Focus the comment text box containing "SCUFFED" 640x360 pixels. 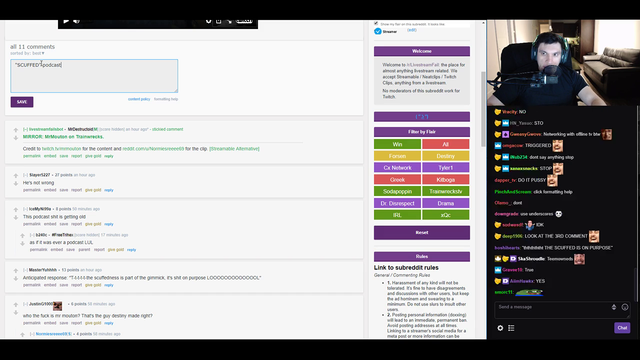click(x=94, y=76)
